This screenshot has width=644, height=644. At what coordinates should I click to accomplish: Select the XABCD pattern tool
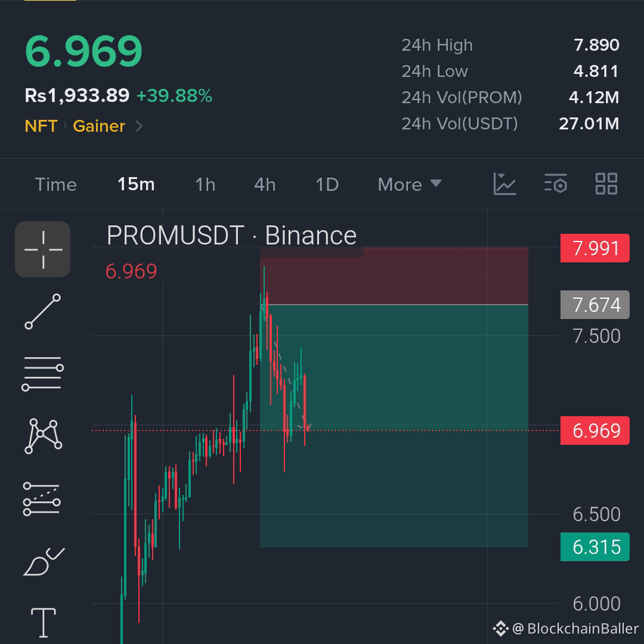43,436
